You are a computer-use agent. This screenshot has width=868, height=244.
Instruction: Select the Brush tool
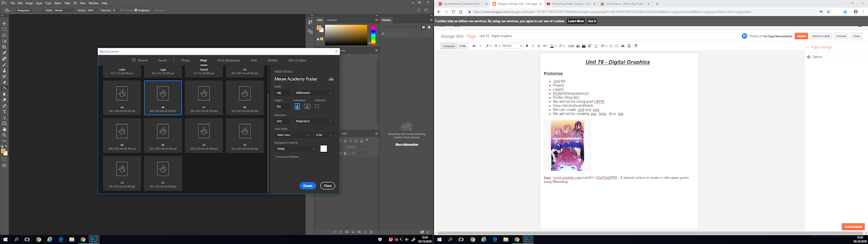click(4, 65)
